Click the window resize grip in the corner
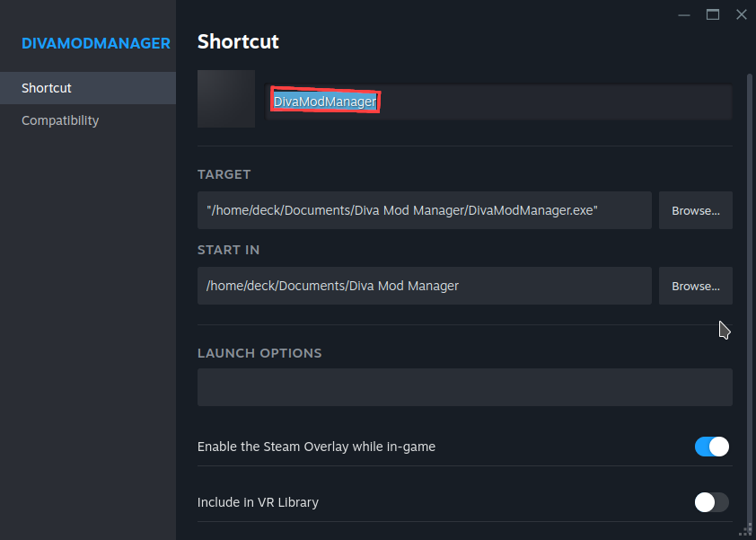Screen dimensions: 756x540 746,530
